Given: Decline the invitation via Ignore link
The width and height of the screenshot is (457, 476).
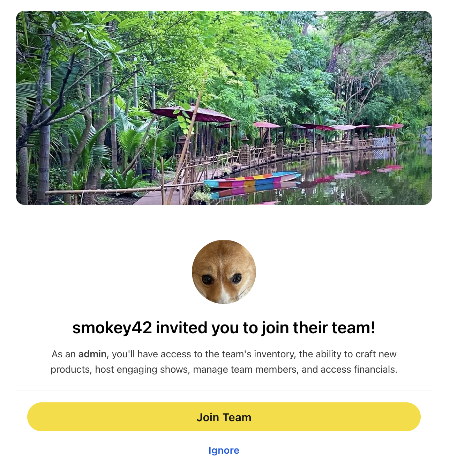Looking at the screenshot, I should click(x=224, y=451).
